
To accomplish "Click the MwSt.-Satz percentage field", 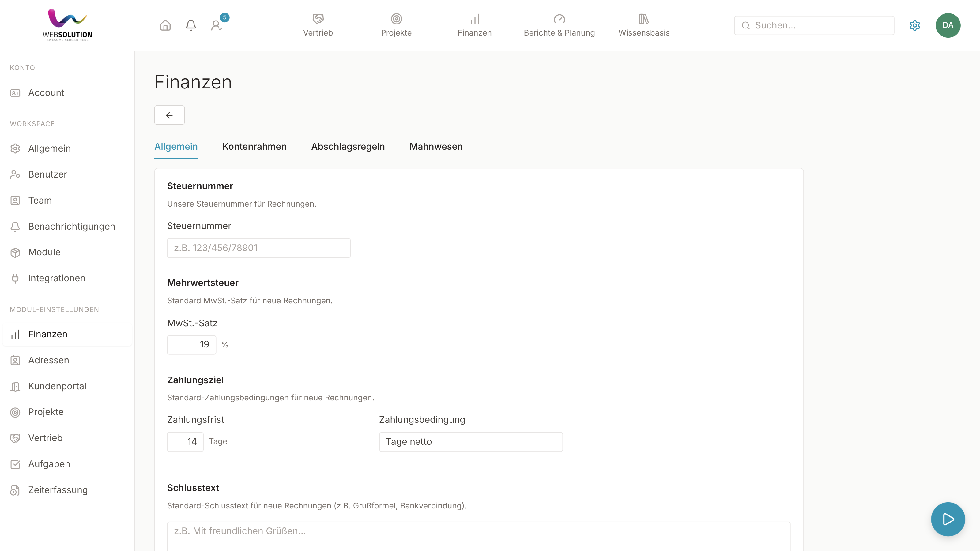I will coord(192,344).
